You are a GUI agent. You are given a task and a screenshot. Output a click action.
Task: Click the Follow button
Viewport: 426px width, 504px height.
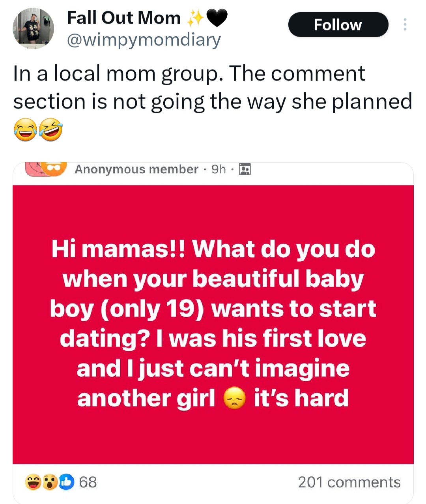338,25
